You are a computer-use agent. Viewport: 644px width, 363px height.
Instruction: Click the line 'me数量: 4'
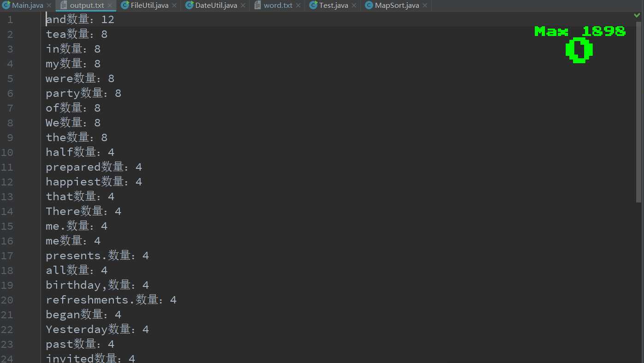(x=73, y=241)
